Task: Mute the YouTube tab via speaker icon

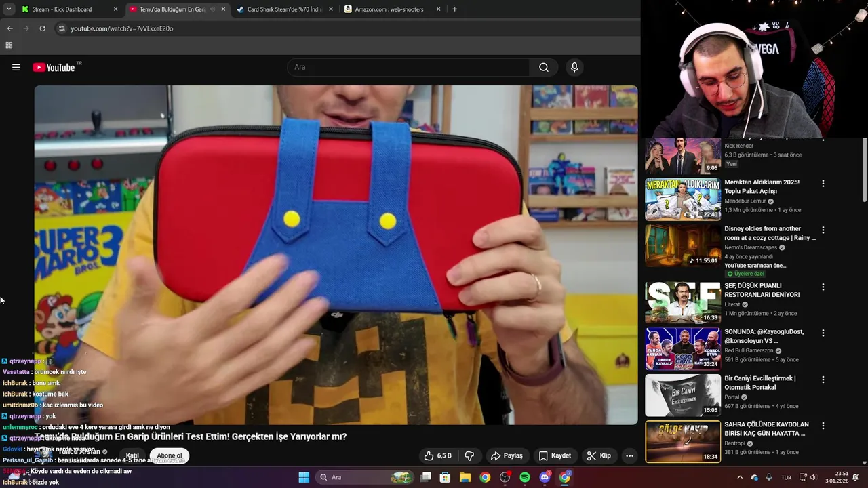Action: point(212,9)
